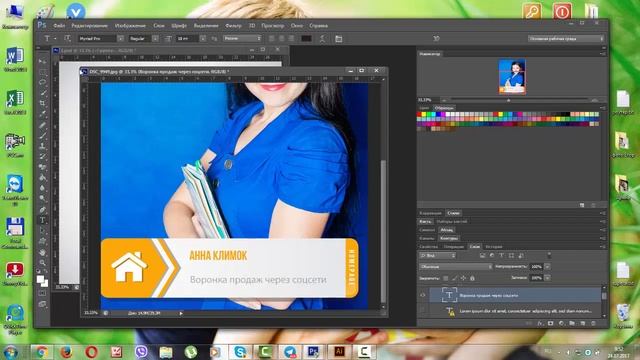Switch to the Абзац tab
This screenshot has height=360, width=640.
click(447, 230)
